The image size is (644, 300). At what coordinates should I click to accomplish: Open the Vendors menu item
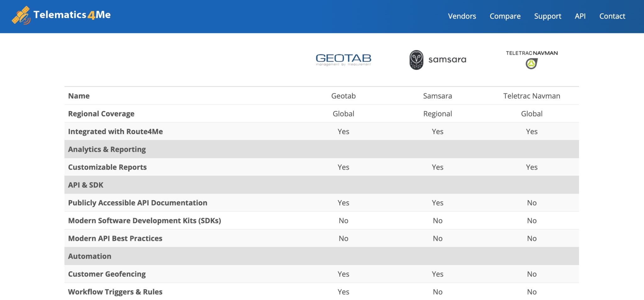462,16
